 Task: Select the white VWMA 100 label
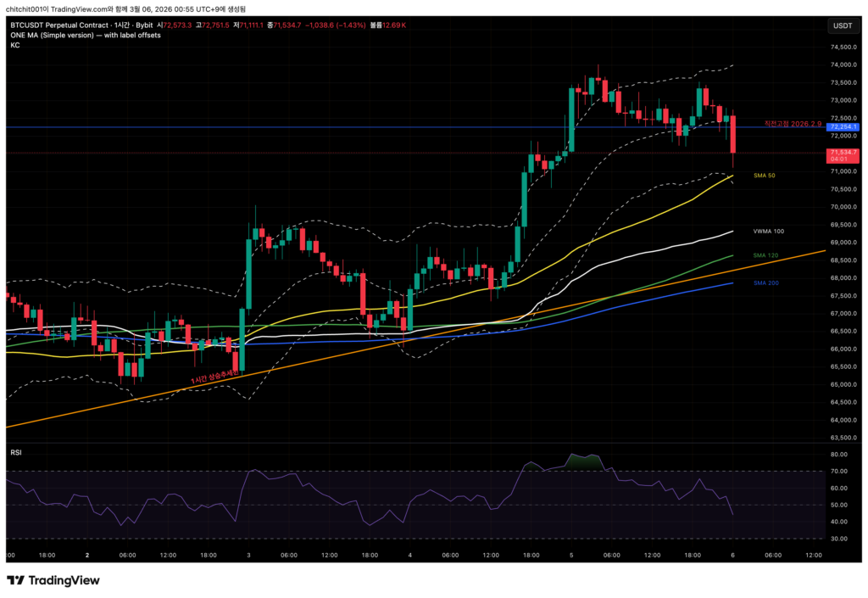(x=768, y=232)
